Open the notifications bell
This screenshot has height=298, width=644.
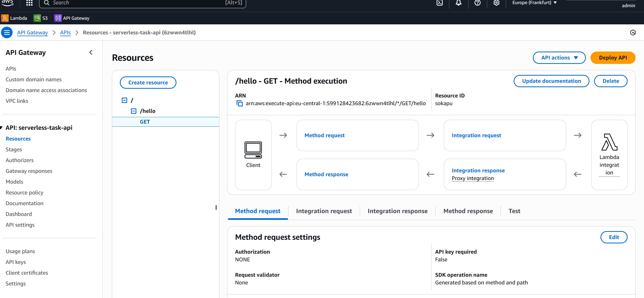tap(459, 3)
